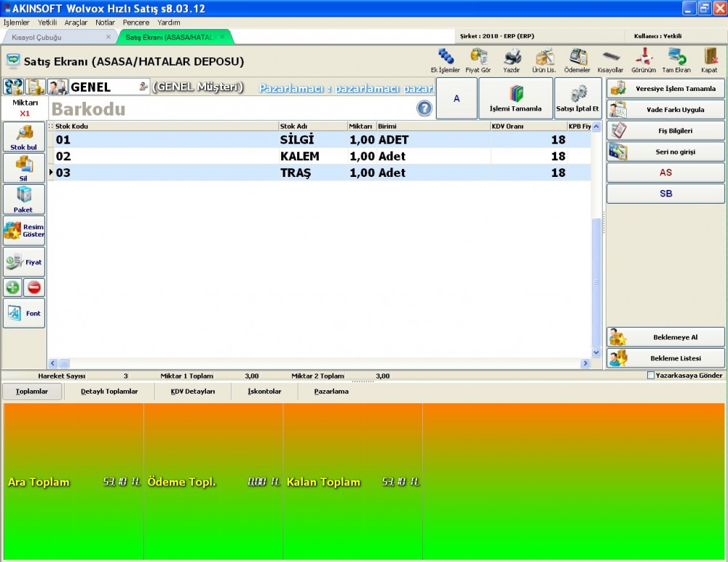The height and width of the screenshot is (562, 728).
Task: Open the Yetkili menu
Action: coord(47,23)
